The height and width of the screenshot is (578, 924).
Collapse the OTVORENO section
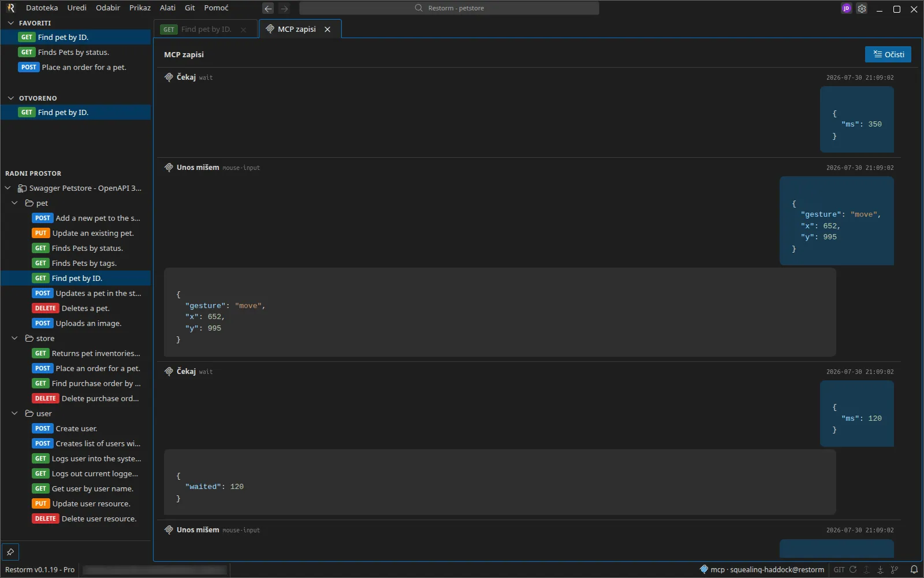click(10, 98)
